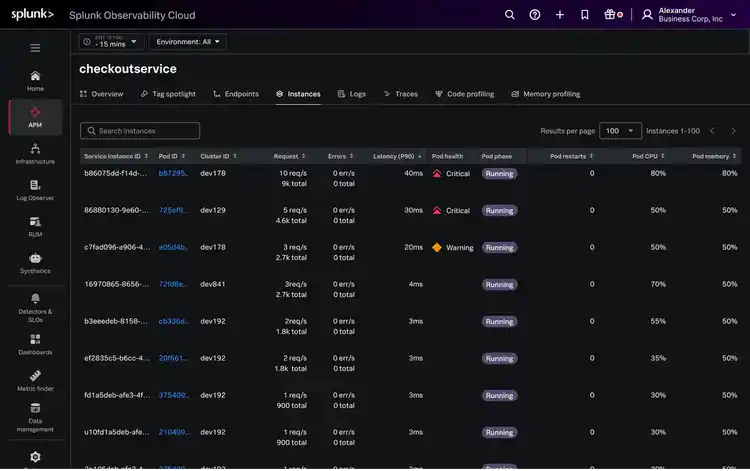The width and height of the screenshot is (750, 471).
Task: Open Infrastructure from the sidebar
Action: click(x=35, y=153)
